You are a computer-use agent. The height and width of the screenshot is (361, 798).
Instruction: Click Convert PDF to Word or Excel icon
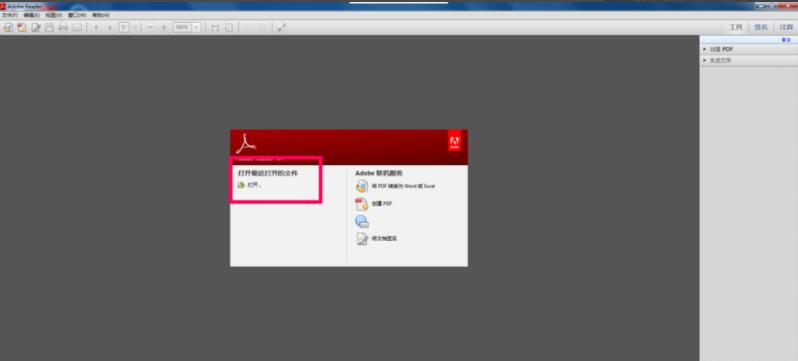click(x=361, y=186)
